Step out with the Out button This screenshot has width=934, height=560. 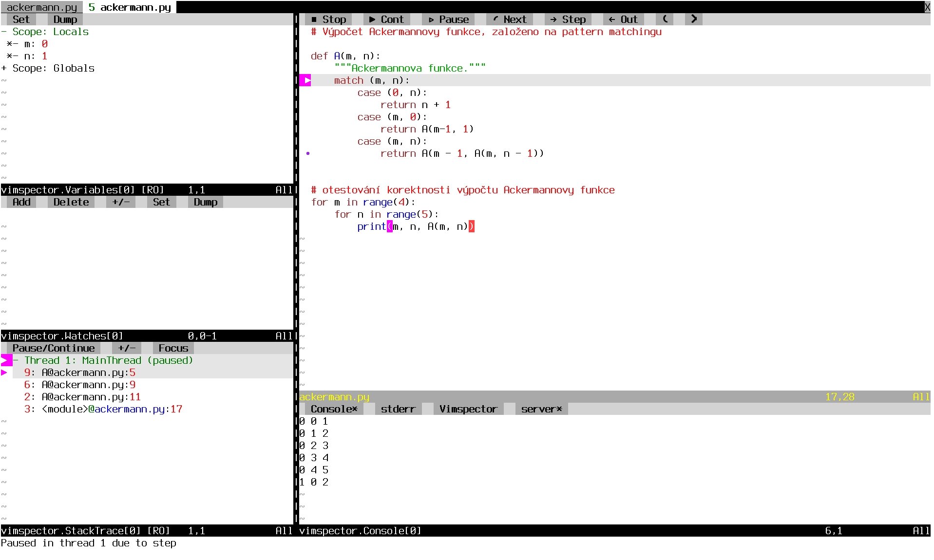tap(623, 19)
